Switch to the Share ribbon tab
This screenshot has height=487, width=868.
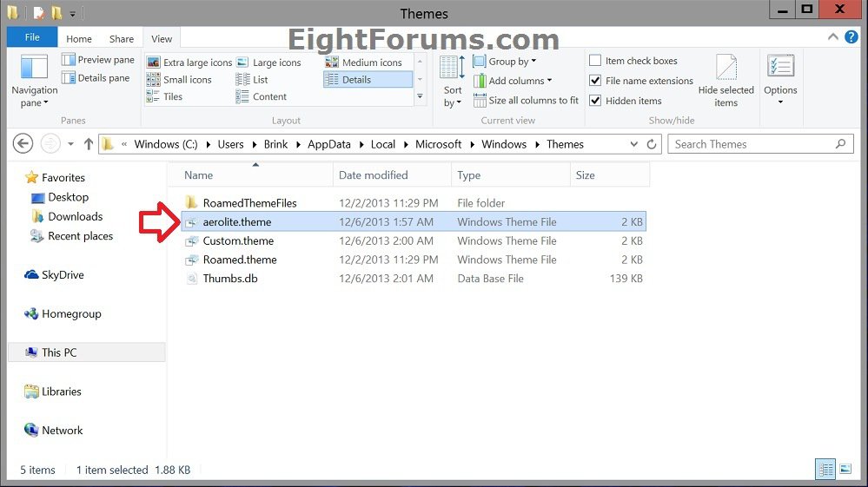tap(122, 38)
